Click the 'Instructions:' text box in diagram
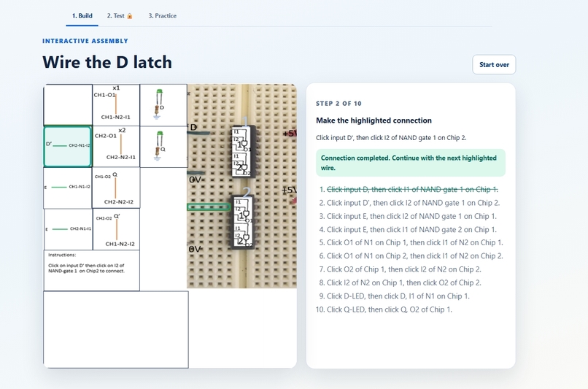The image size is (588, 389). click(92, 271)
